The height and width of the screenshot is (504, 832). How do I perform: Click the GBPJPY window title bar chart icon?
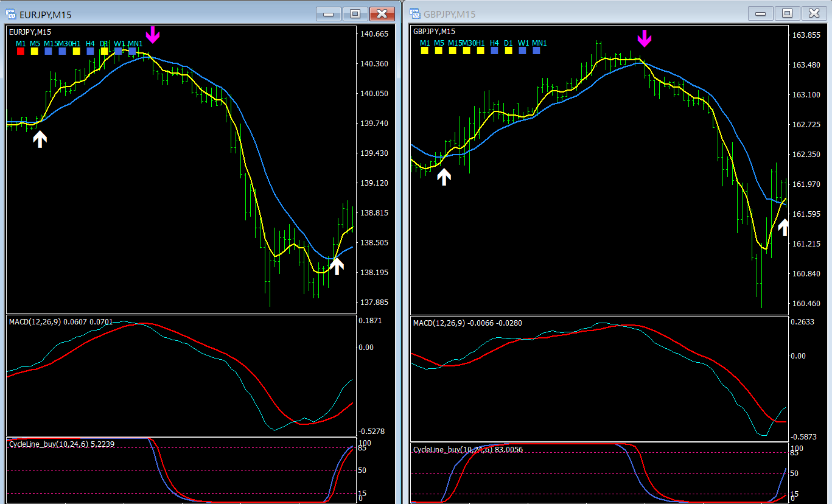click(x=414, y=14)
